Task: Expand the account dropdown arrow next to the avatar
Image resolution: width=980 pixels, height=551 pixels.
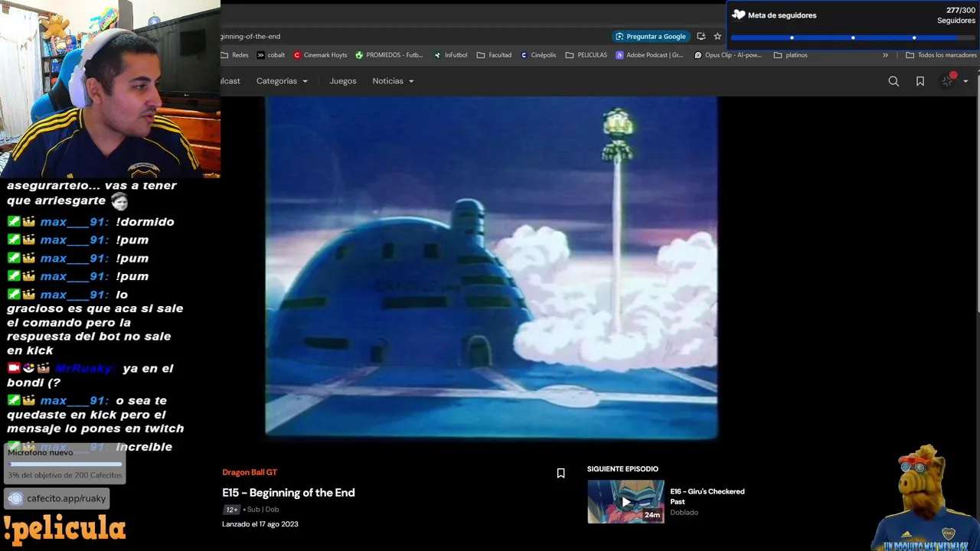Action: pyautogui.click(x=965, y=81)
